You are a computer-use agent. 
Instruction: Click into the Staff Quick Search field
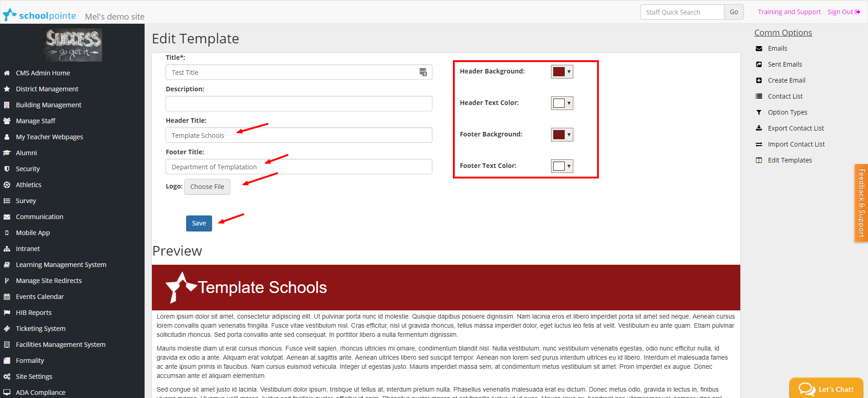point(682,12)
